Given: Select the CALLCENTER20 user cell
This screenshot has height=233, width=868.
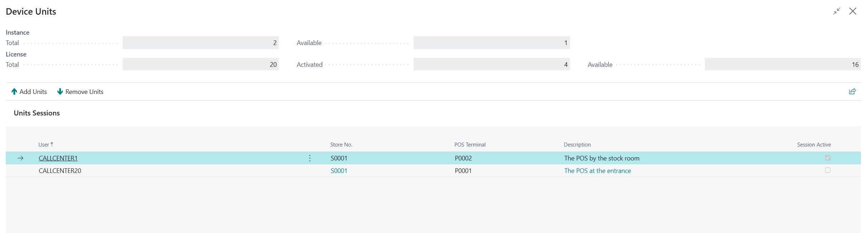Looking at the screenshot, I should [60, 171].
